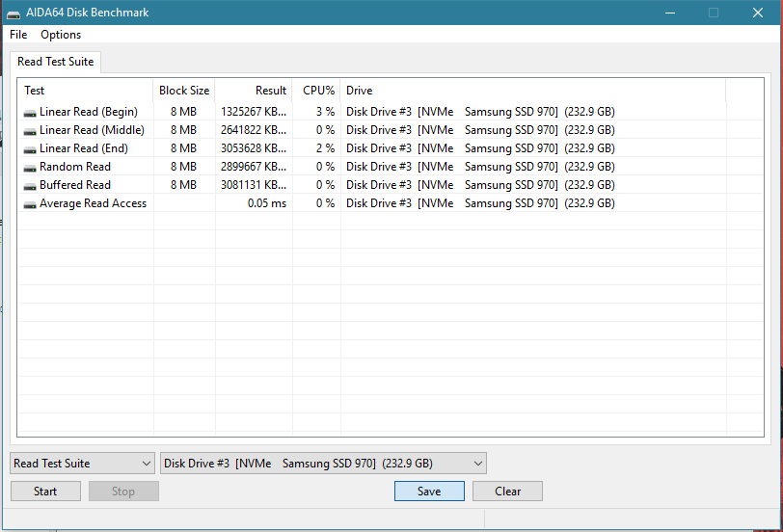Click the drive icon beside Average Read Access
Screen dimensions: 783x532
pyautogui.click(x=30, y=204)
